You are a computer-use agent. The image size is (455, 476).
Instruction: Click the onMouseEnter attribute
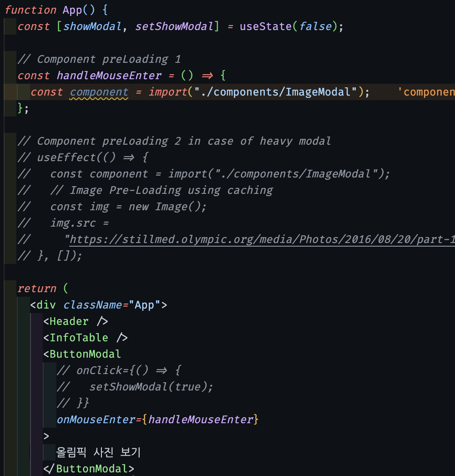(x=96, y=420)
